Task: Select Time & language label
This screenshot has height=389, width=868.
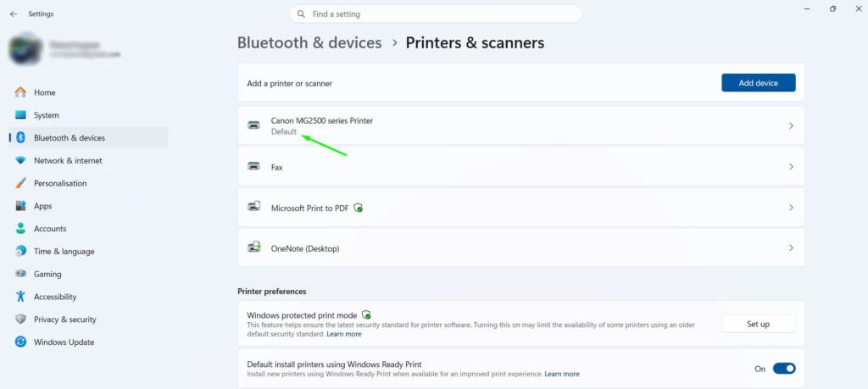Action: (64, 251)
